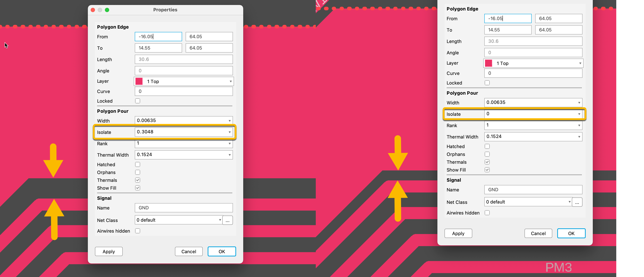Click the pink Top layer color swatch
The image size is (644, 277).
pyautogui.click(x=139, y=81)
